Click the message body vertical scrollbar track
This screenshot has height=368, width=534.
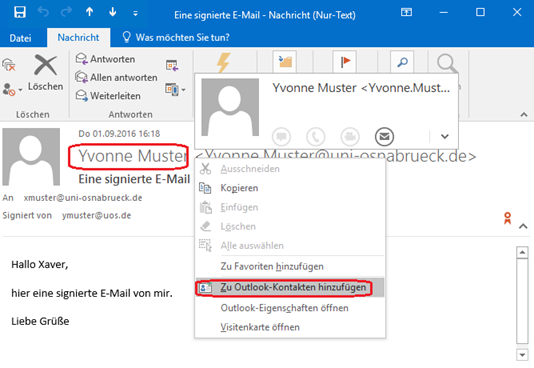click(522, 301)
